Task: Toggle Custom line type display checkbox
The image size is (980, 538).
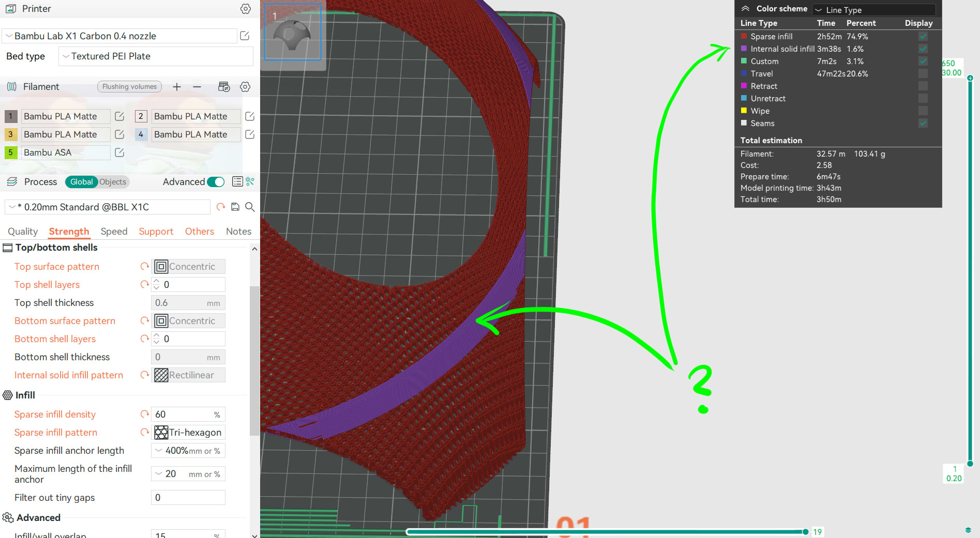Action: click(x=923, y=62)
